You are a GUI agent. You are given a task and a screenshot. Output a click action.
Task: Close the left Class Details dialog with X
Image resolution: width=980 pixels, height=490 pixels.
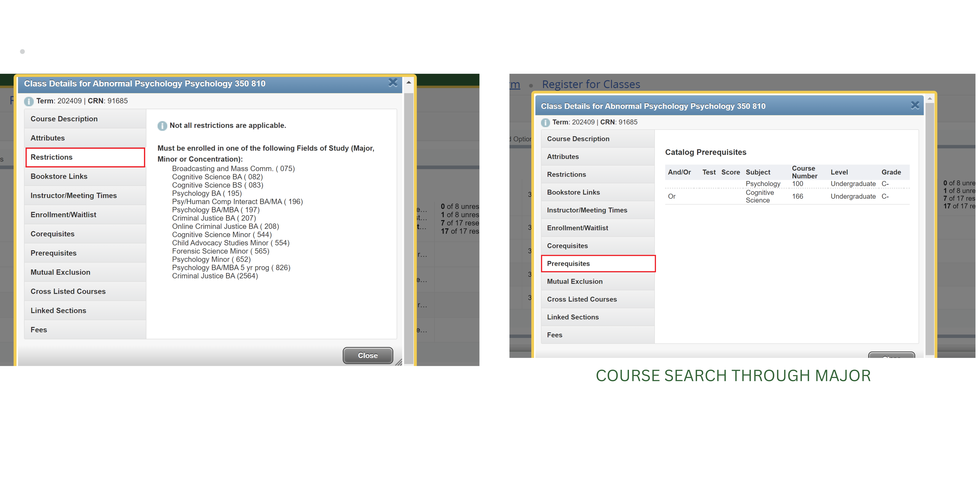pyautogui.click(x=393, y=83)
